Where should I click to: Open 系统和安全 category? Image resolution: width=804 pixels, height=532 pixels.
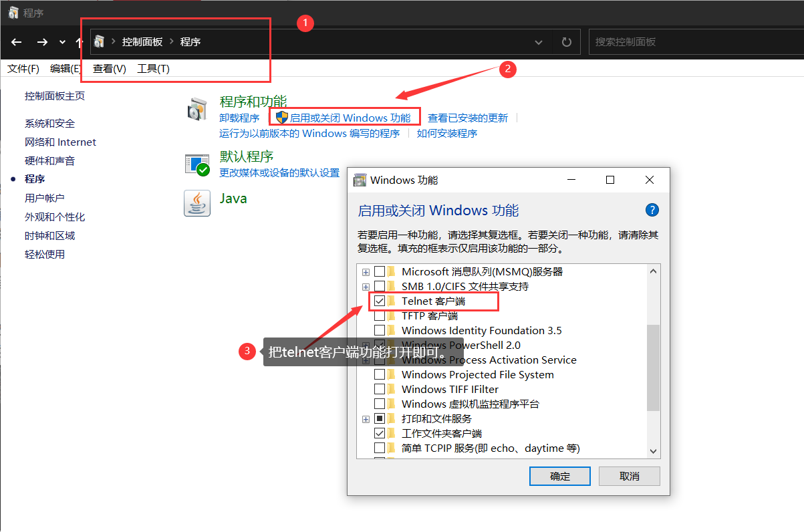click(49, 123)
